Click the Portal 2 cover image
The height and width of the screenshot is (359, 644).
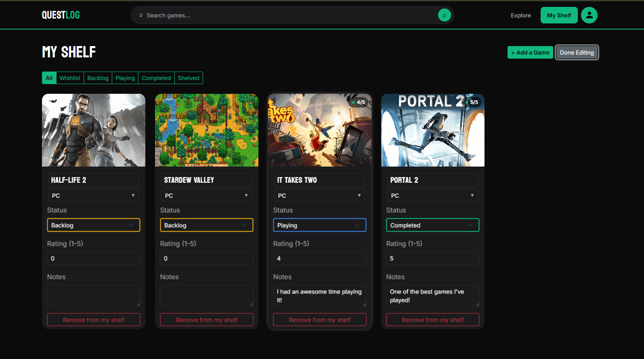[x=433, y=130]
